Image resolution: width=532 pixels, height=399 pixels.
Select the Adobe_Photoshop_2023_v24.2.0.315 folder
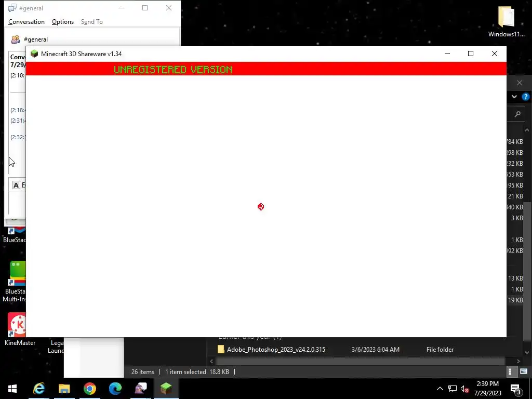[276, 350]
